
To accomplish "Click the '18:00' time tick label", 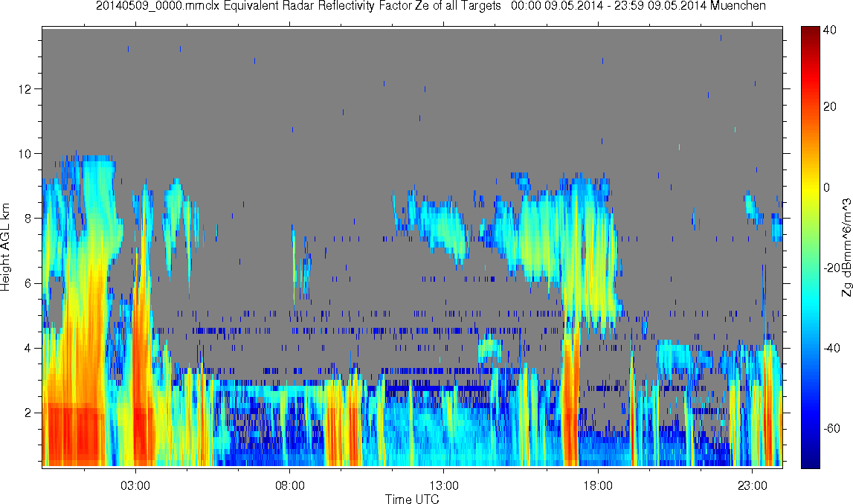I will tap(598, 485).
